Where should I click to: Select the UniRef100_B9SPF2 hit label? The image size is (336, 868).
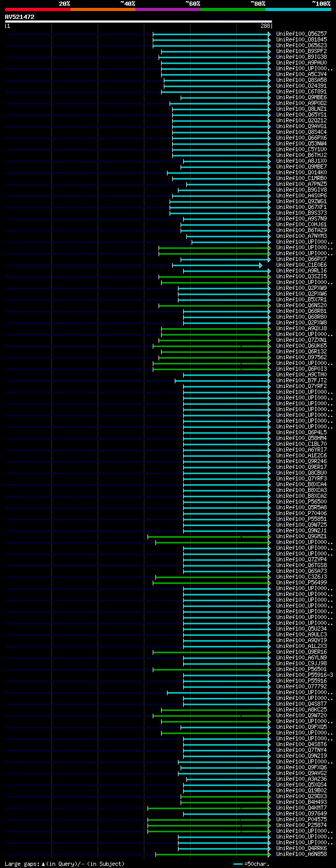pyautogui.click(x=301, y=51)
